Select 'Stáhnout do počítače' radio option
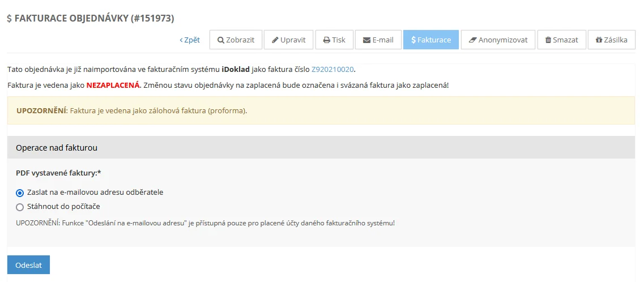Screen dimensions: 644x282 [20, 207]
